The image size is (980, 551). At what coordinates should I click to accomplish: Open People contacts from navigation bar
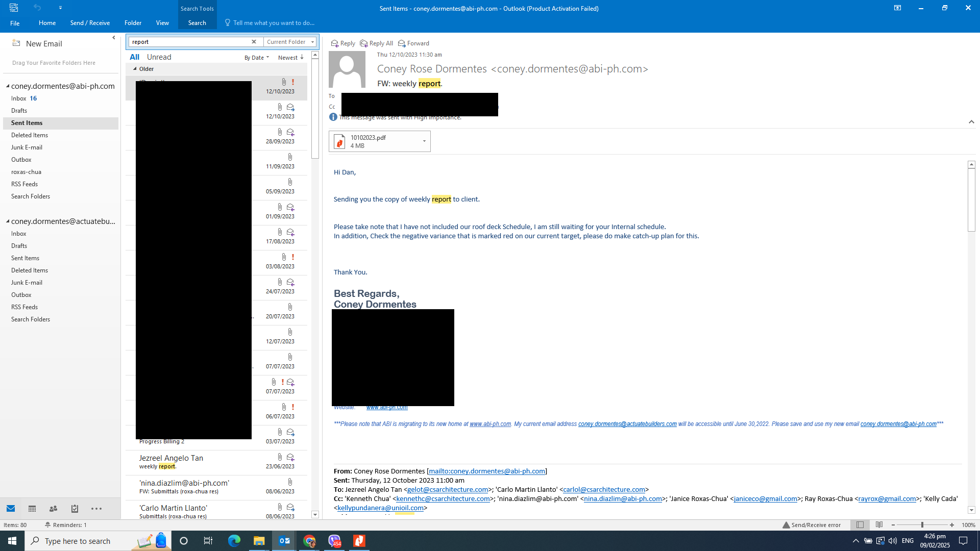tap(53, 509)
